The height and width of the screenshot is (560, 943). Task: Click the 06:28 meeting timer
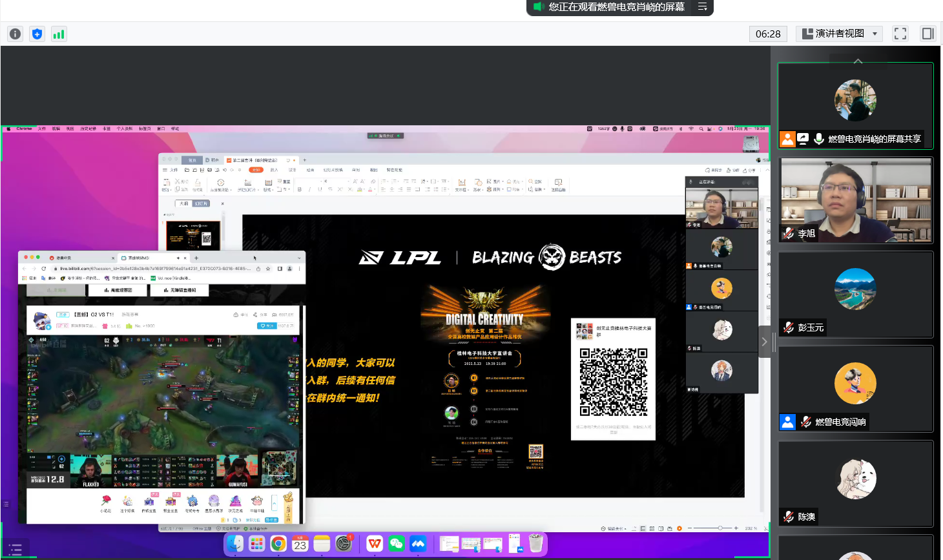click(x=768, y=34)
